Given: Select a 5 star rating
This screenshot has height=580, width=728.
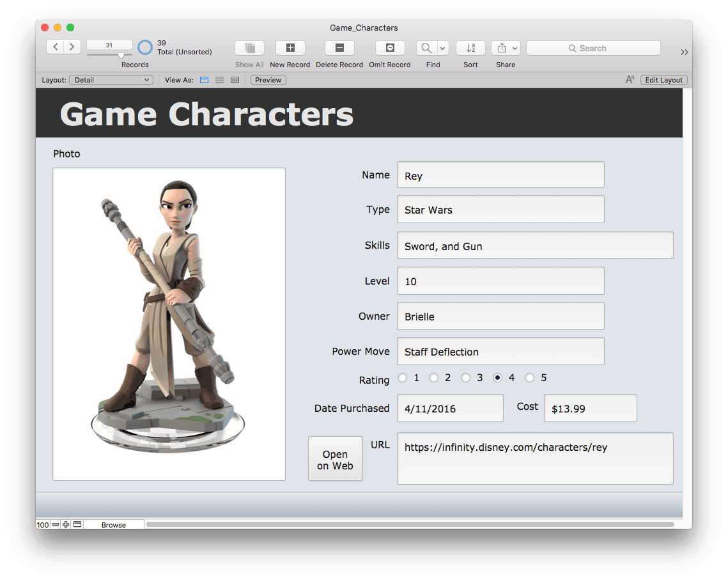Looking at the screenshot, I should (529, 377).
